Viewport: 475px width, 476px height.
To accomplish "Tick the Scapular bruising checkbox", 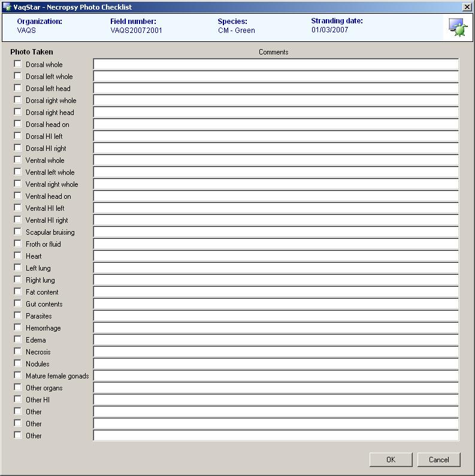I will (18, 232).
